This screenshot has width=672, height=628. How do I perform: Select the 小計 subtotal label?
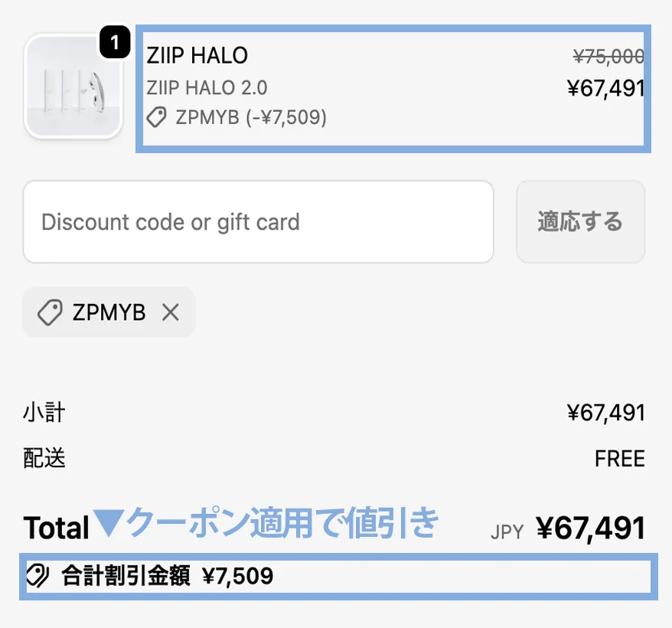point(42,412)
